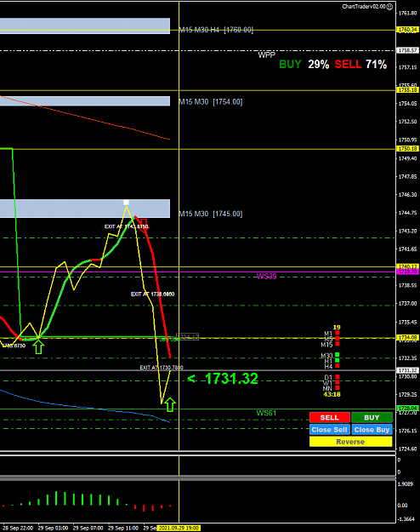Viewport: 420px width, 532px height.
Task: Click the W1 red trend square
Action: click(338, 382)
